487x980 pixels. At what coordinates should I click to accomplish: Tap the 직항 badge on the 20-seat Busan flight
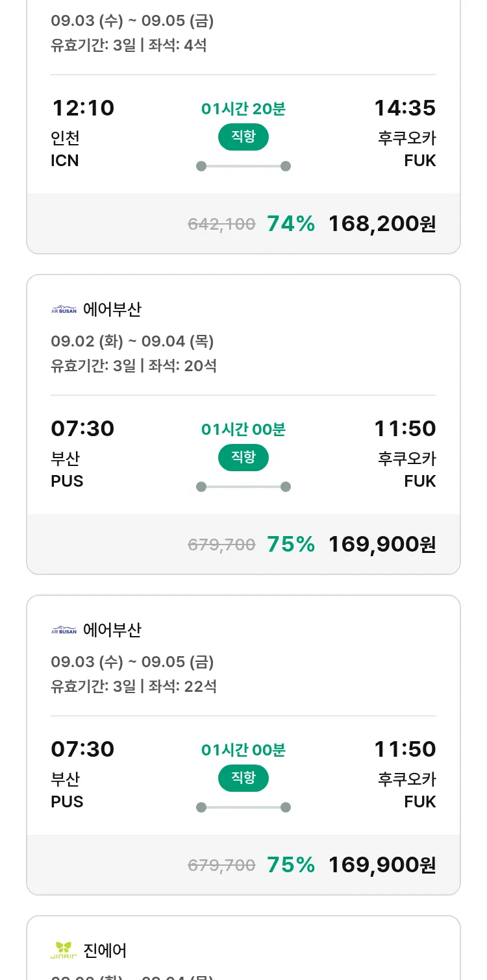tap(243, 458)
